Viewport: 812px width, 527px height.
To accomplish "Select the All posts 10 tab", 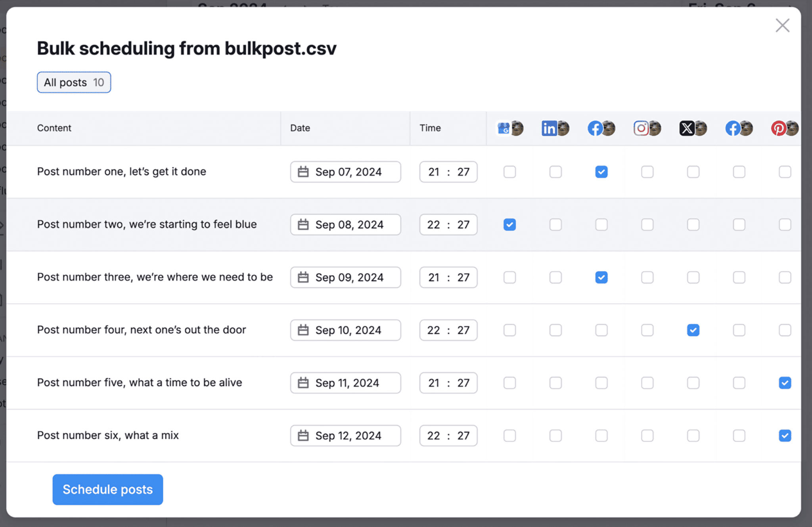I will [74, 82].
